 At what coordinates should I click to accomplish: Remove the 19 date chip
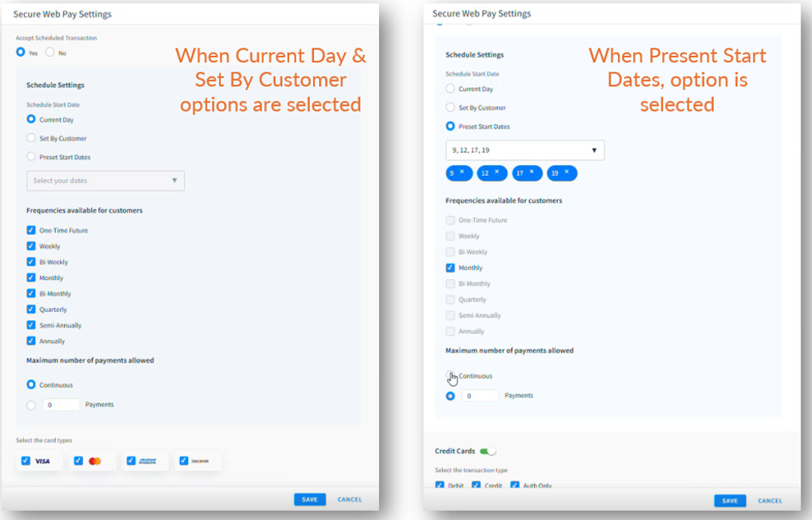coord(567,172)
